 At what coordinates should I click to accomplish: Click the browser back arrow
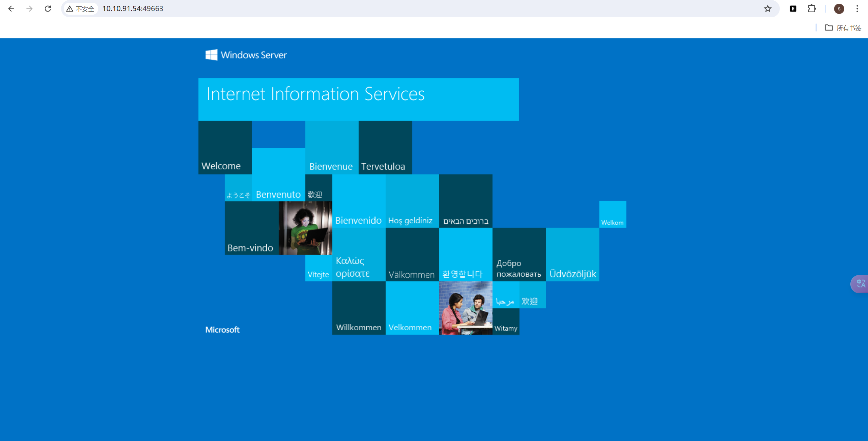pyautogui.click(x=11, y=8)
